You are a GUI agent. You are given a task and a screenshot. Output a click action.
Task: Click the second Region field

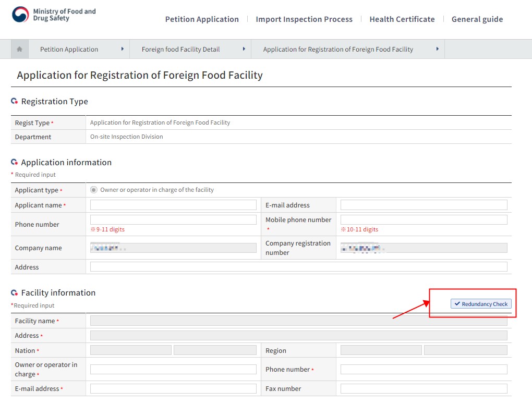[465, 350]
